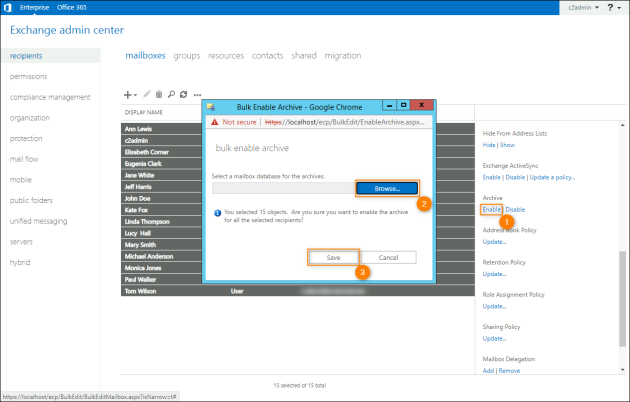Screen dimensions: 630x402
Task: Switch to mailboxes tab
Action: pyautogui.click(x=145, y=55)
